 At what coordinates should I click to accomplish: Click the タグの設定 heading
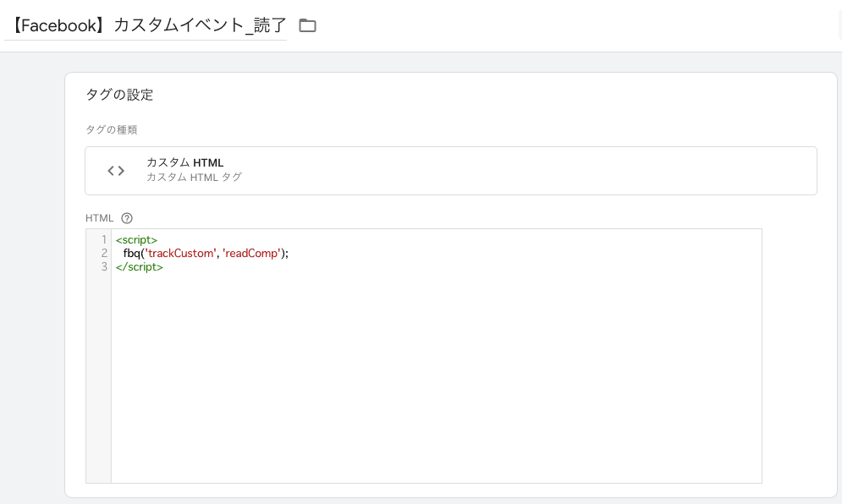pos(119,95)
